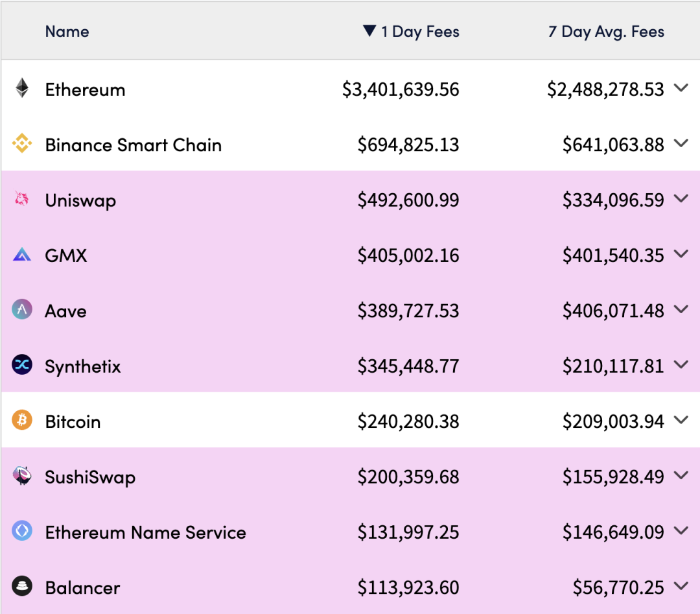Click the orange Bitcoin logo icon

click(x=22, y=421)
